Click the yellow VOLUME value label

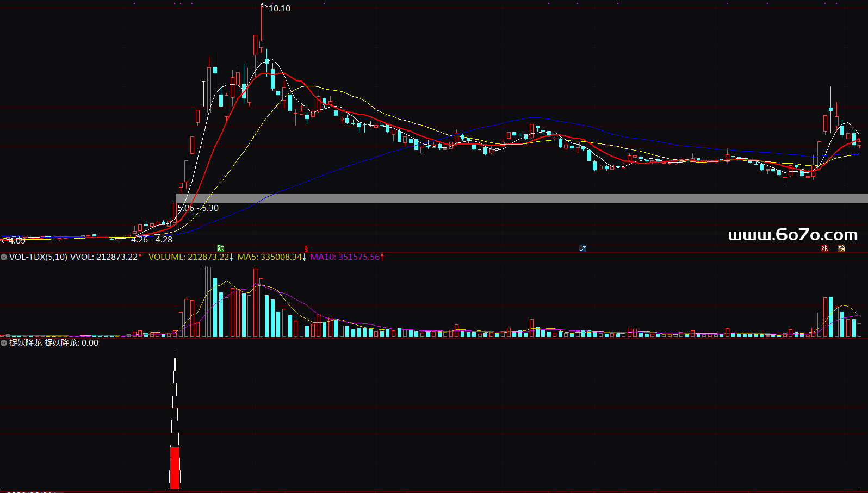coord(188,257)
